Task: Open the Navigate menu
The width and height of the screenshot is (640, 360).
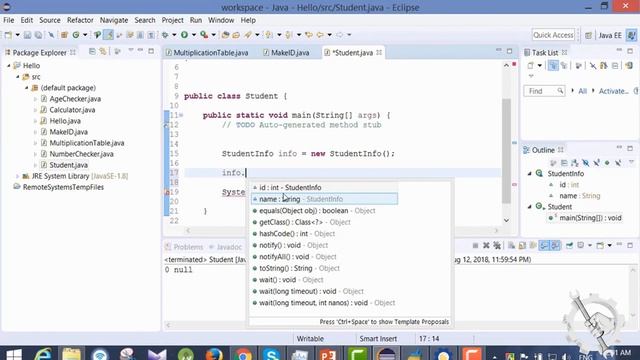Action: pyautogui.click(x=114, y=20)
